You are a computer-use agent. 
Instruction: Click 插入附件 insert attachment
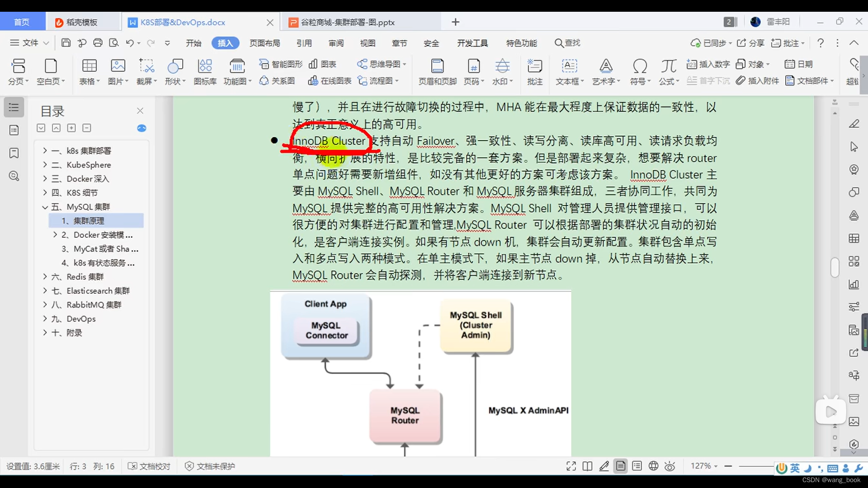pyautogui.click(x=757, y=80)
